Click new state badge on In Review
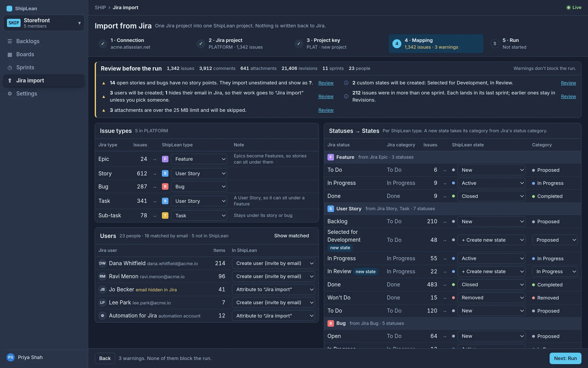Image resolution: width=588 pixels, height=368 pixels. [365, 271]
